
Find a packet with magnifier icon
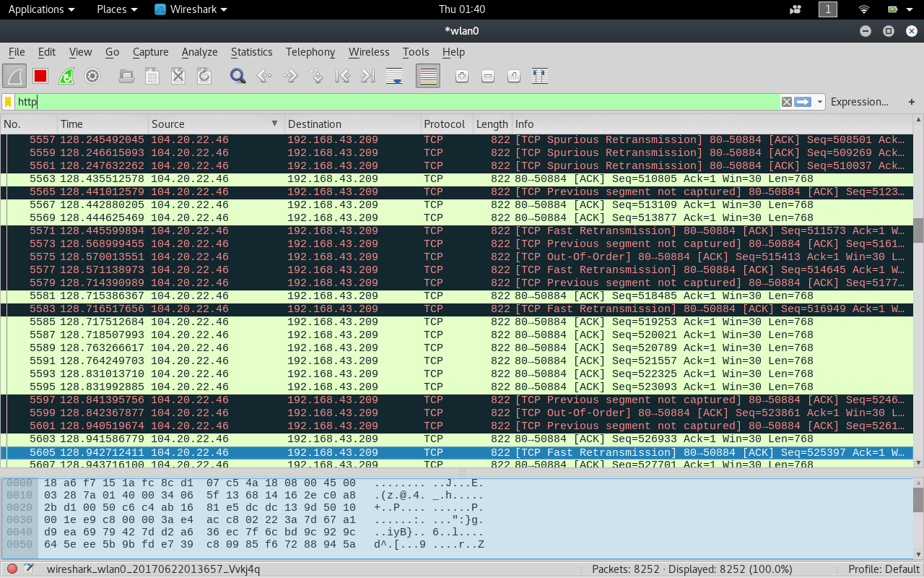click(x=237, y=76)
